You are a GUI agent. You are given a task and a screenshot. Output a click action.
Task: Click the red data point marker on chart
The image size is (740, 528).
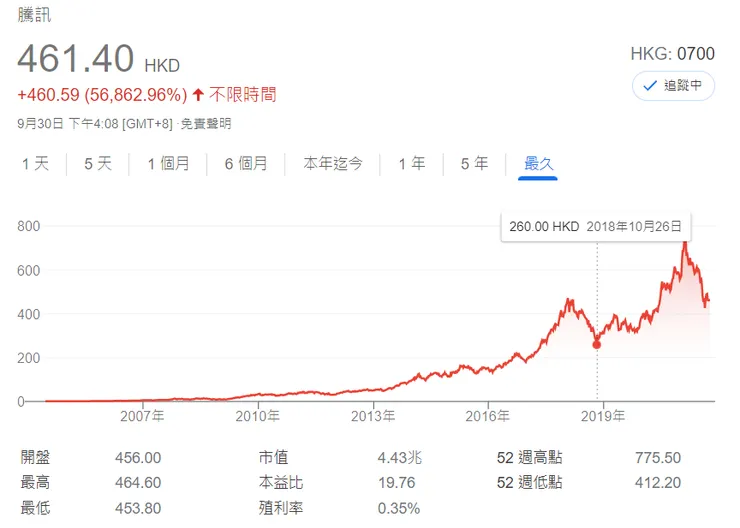point(597,345)
